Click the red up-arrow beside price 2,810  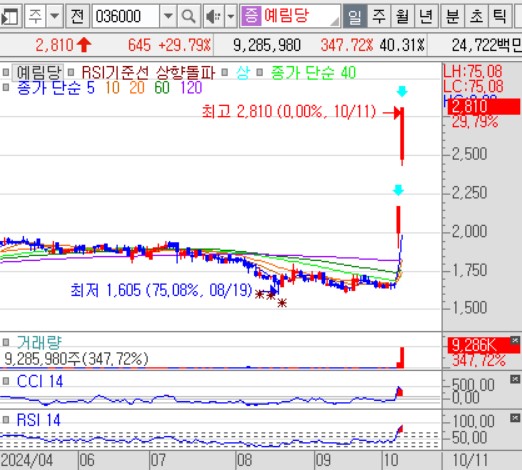[84, 45]
